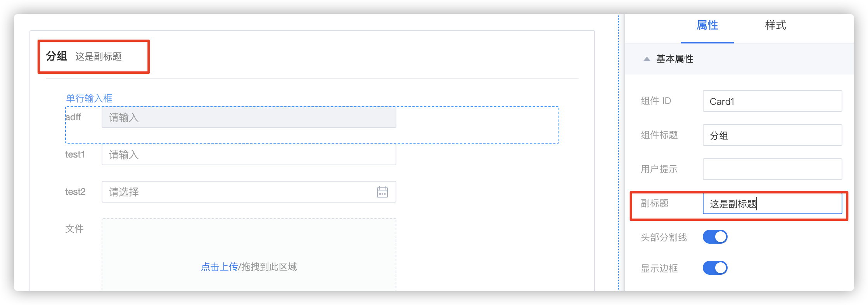Click the 分组 card title
This screenshot has height=305, width=868.
[57, 56]
